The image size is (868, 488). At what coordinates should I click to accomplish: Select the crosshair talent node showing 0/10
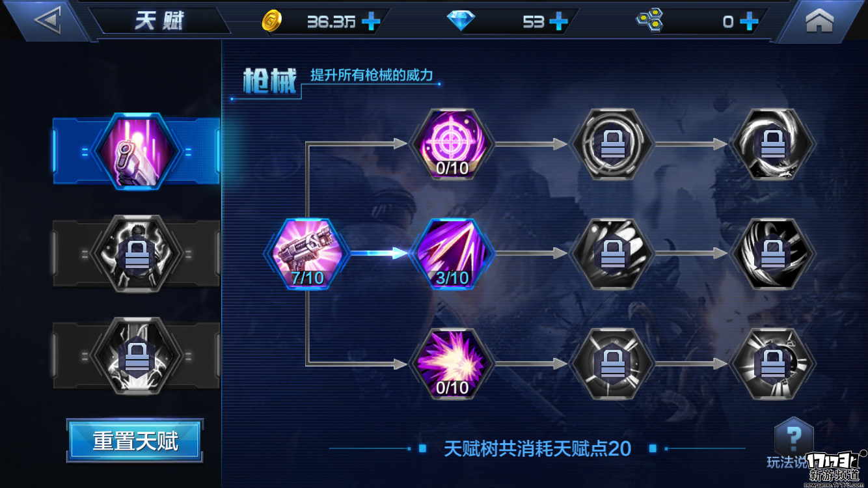coord(452,144)
